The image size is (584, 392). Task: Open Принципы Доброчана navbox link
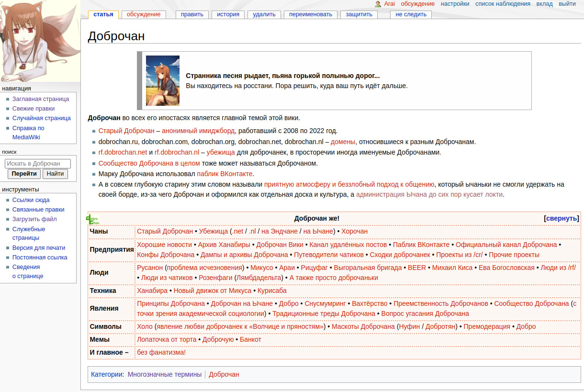point(171,303)
